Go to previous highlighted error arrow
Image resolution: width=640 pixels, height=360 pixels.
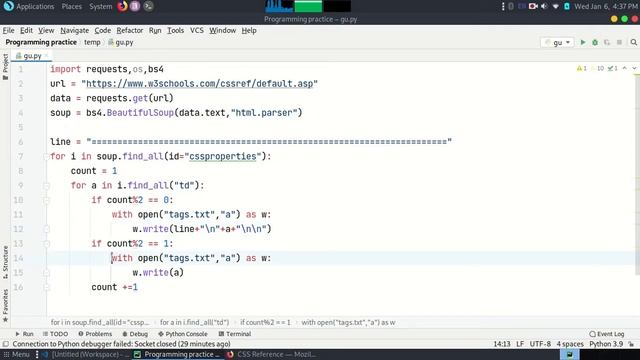[624, 69]
